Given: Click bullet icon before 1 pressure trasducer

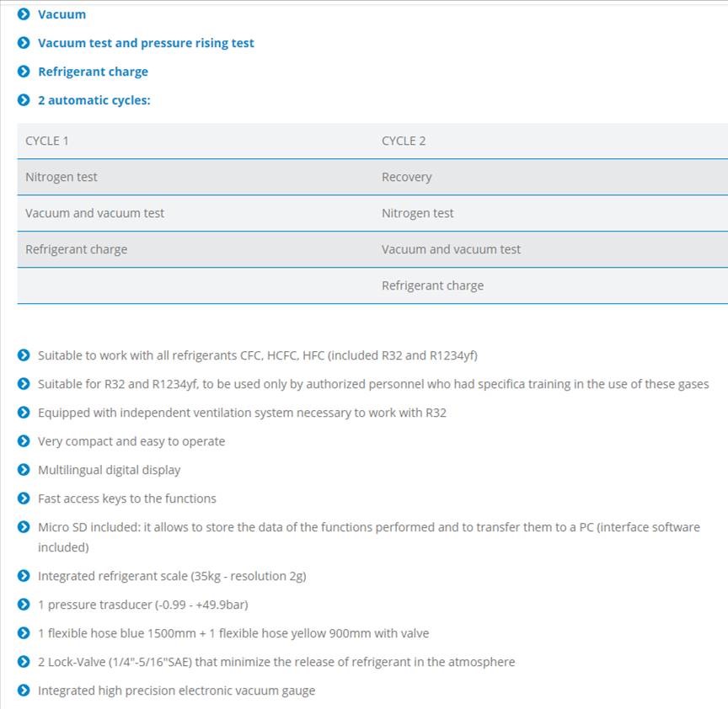Looking at the screenshot, I should pyautogui.click(x=24, y=605).
